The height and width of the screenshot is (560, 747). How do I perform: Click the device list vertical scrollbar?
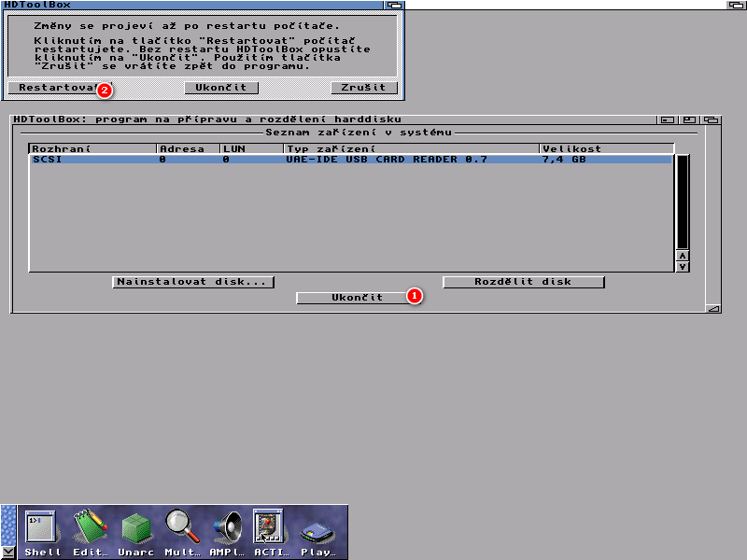coord(682,201)
